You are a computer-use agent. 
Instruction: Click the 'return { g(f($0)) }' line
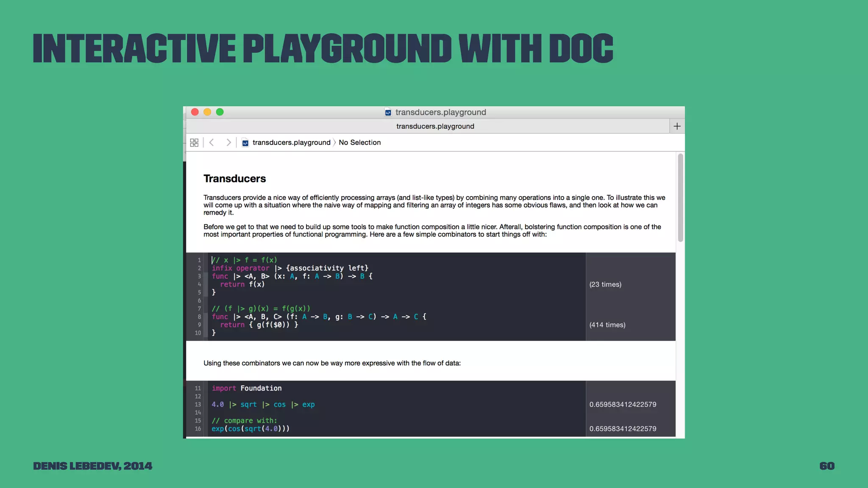click(x=259, y=325)
